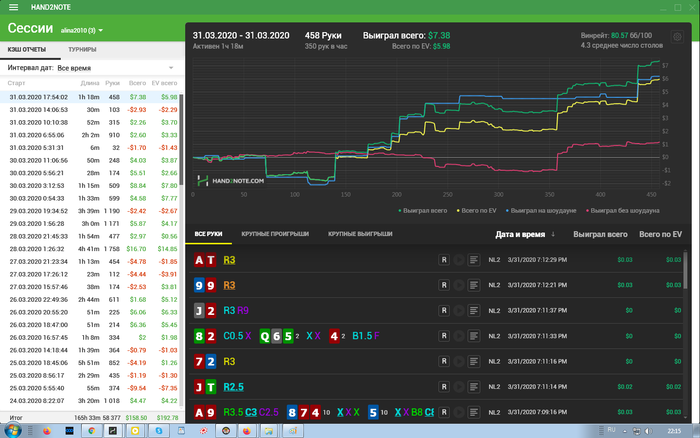Click the R replay icon for the AT hand
Screen dimensions: 700x438
click(444, 260)
